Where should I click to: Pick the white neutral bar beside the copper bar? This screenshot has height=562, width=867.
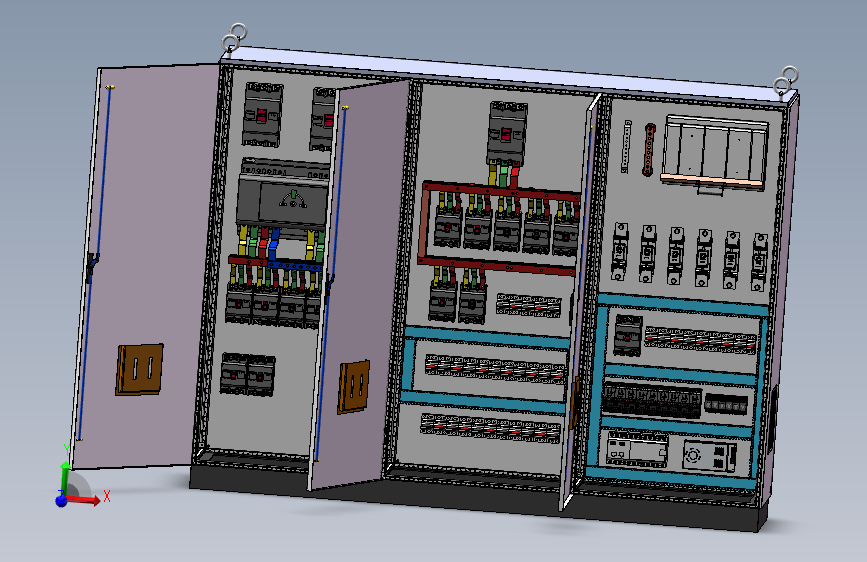click(x=626, y=146)
